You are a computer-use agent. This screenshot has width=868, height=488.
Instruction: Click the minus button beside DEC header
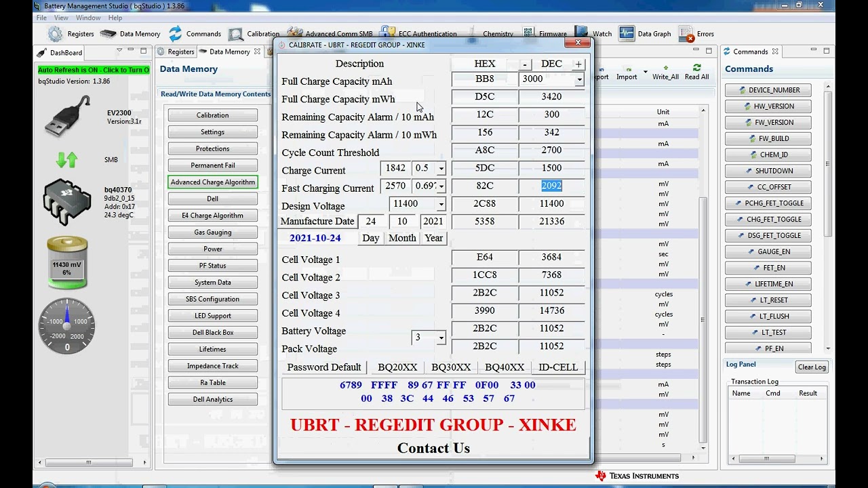525,64
